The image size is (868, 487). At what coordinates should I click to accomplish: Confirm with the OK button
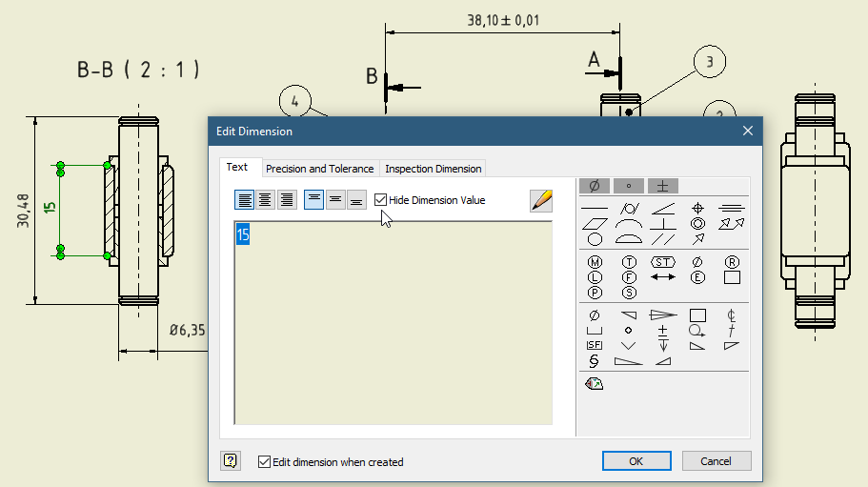point(636,461)
